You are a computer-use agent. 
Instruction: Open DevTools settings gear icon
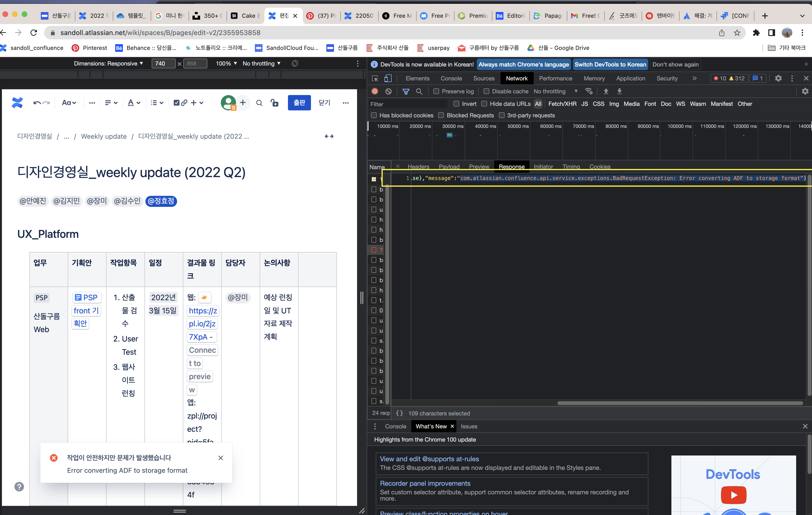coord(778,78)
